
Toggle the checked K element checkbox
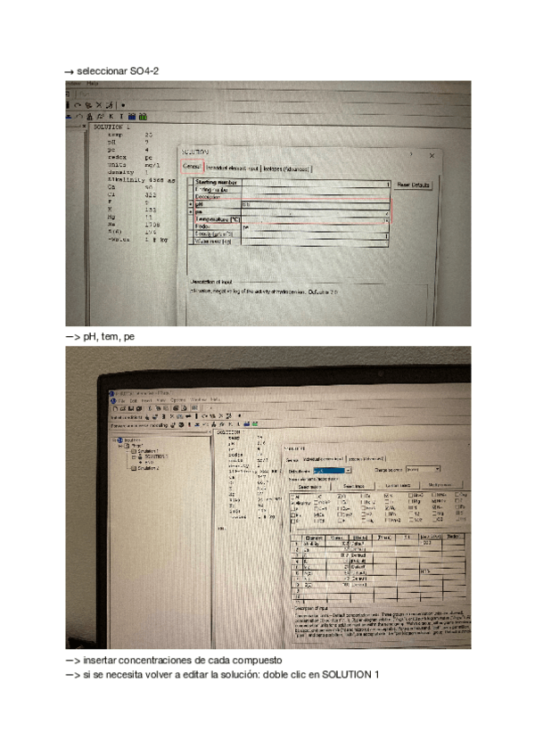point(387,495)
